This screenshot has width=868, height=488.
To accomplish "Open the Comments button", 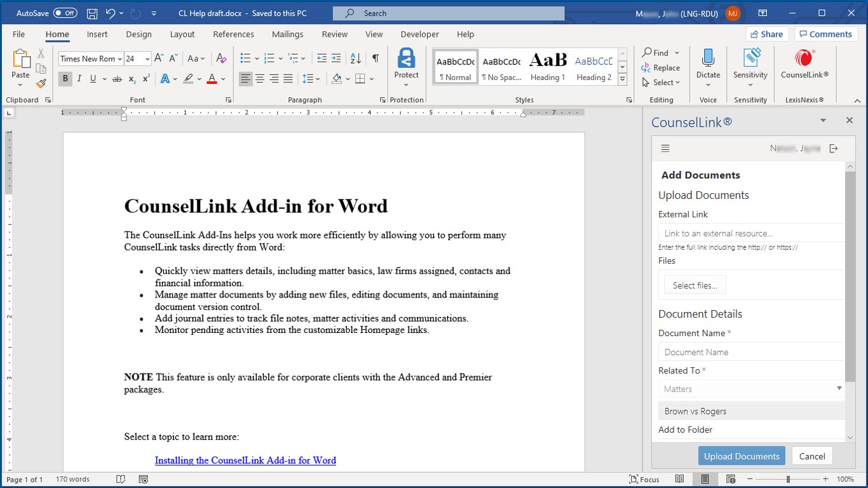I will click(825, 34).
